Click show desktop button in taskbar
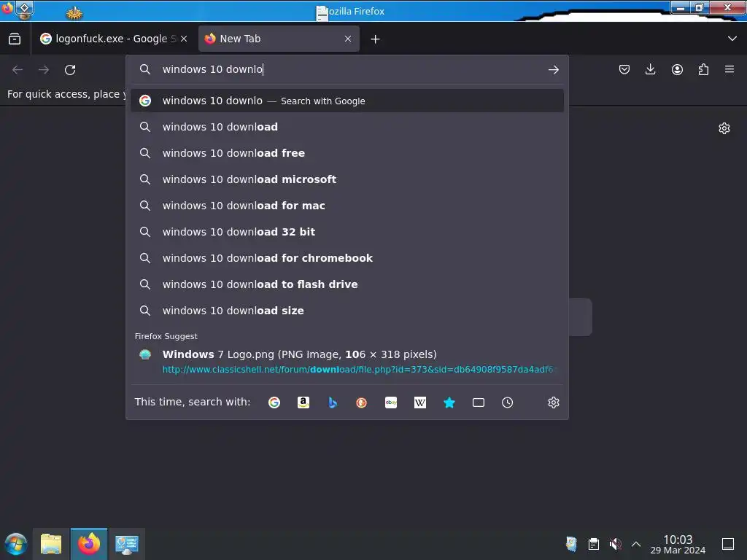Image resolution: width=747 pixels, height=560 pixels. click(x=728, y=544)
